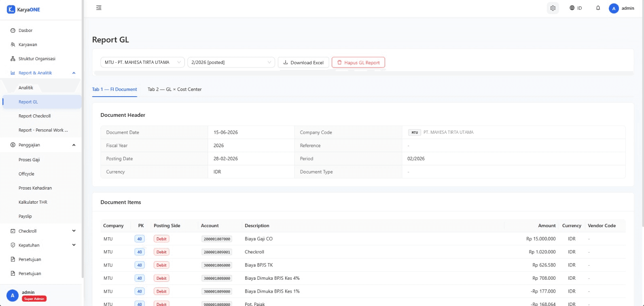The width and height of the screenshot is (644, 306).
Task: Collapse the Report & Analitik menu
Action: click(x=74, y=73)
